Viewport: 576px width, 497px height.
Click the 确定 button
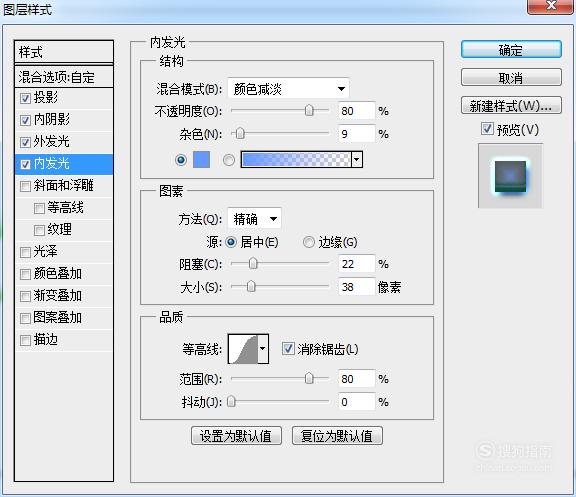511,50
